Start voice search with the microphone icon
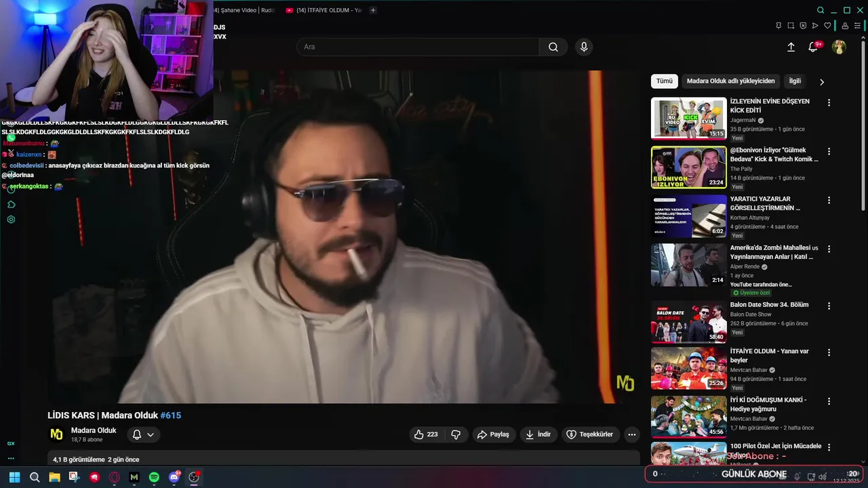Image resolution: width=868 pixels, height=488 pixels. [583, 47]
